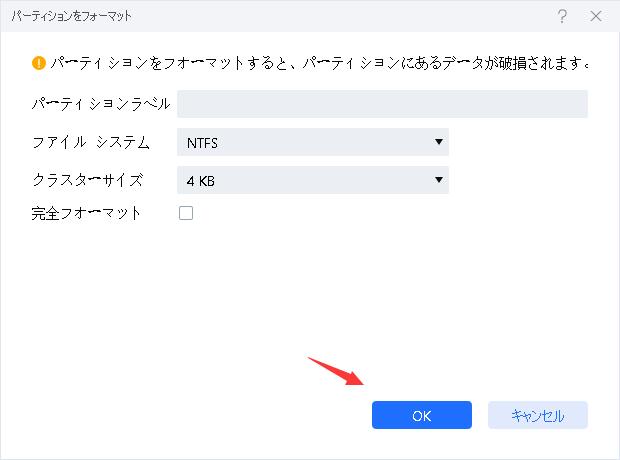Select the NTFS value text
Viewport: 620px width, 460px height.
[202, 143]
